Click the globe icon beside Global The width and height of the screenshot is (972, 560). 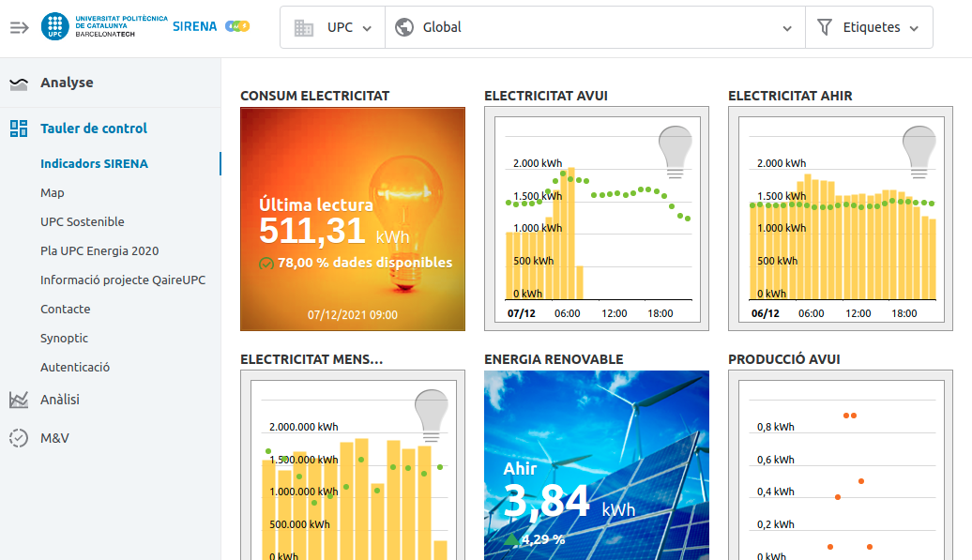[x=404, y=27]
